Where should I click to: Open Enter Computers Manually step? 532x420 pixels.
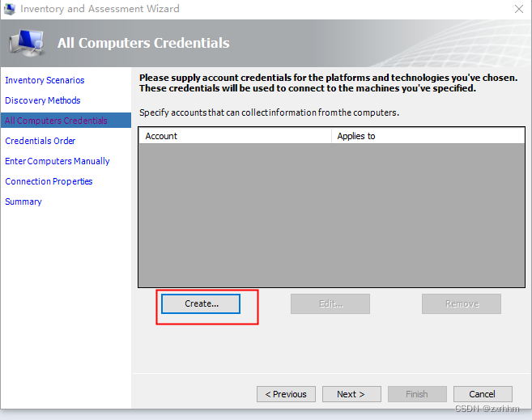(57, 161)
